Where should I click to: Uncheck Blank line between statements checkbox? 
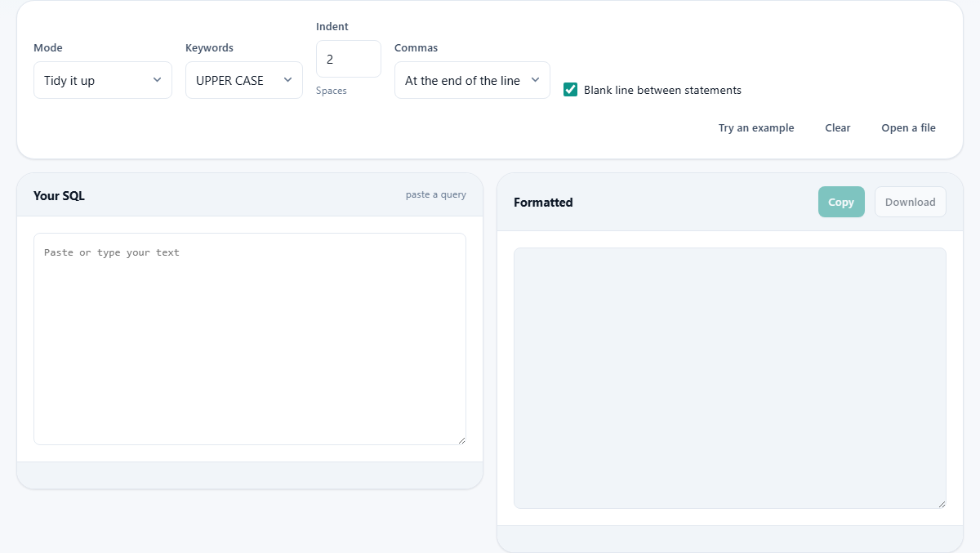point(571,90)
